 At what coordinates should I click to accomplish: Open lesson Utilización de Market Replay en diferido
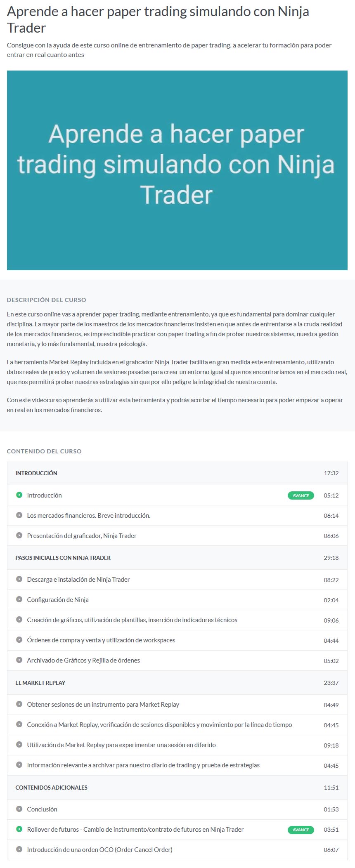[x=121, y=745]
